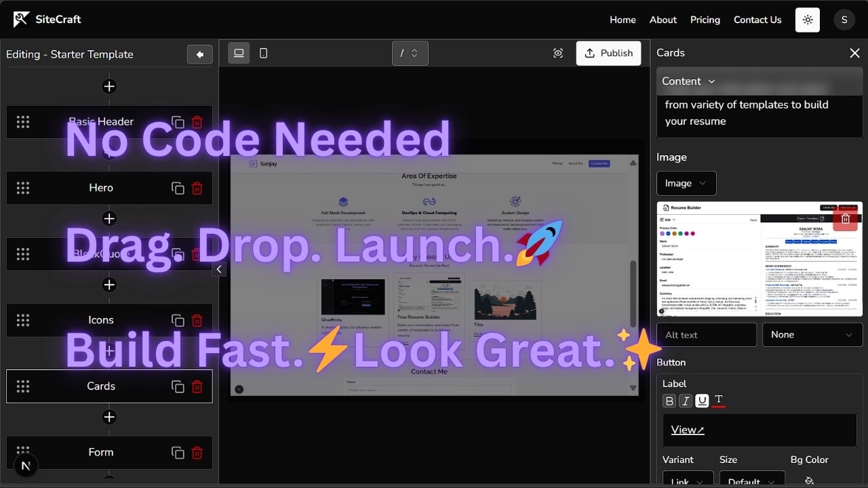
Task: Click the preview scan icon beside Publish
Action: 558,54
